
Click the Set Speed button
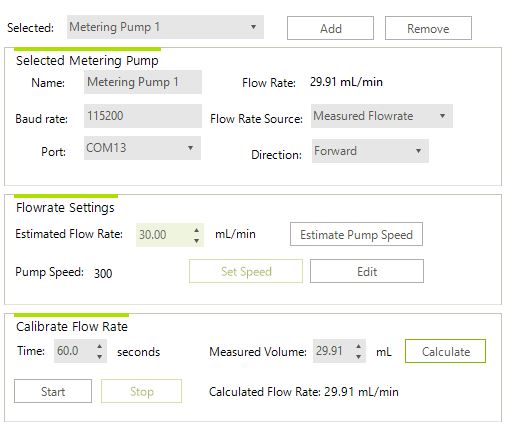pyautogui.click(x=246, y=271)
